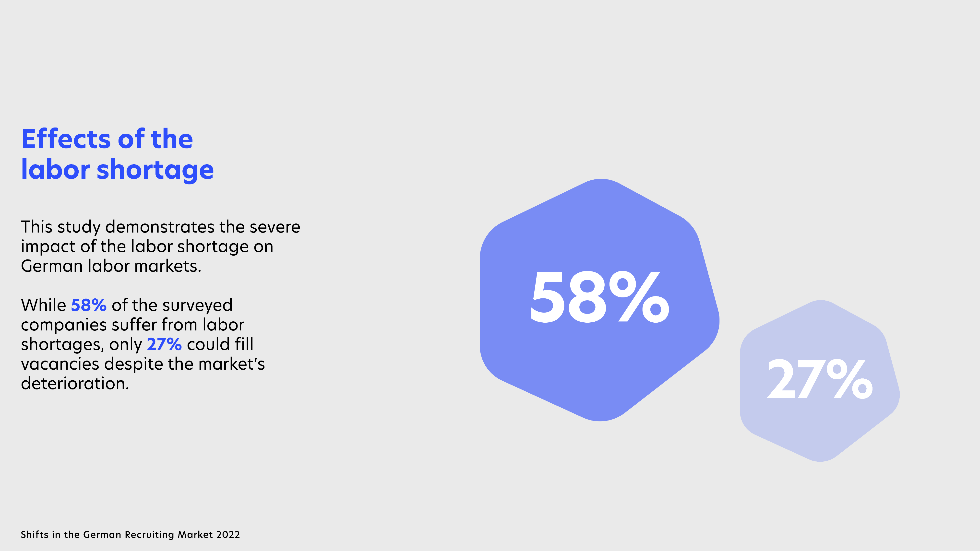
Task: Select the line "German labor markets."
Action: (111, 266)
